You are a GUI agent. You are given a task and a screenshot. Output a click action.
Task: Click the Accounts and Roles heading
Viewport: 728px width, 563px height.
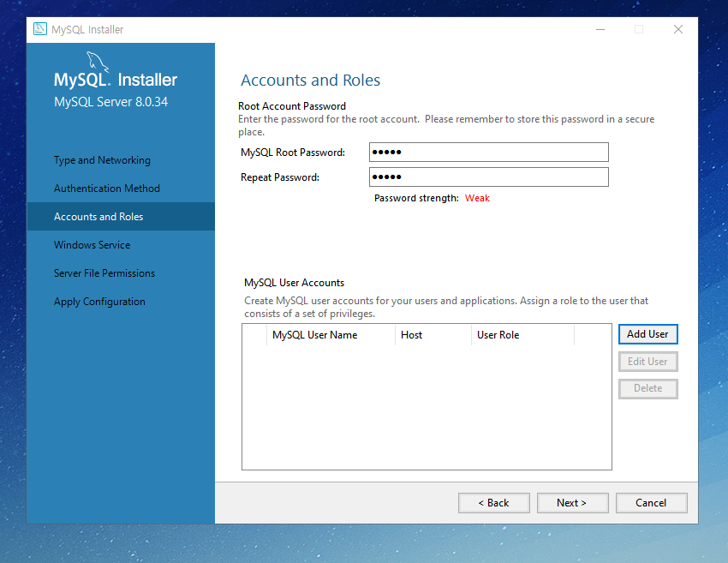point(310,80)
